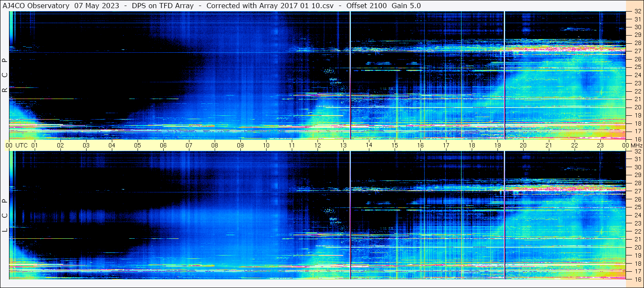Select the 31 frequency label of the LCP panel
Screen dimensions: 644x288
(x=637, y=159)
